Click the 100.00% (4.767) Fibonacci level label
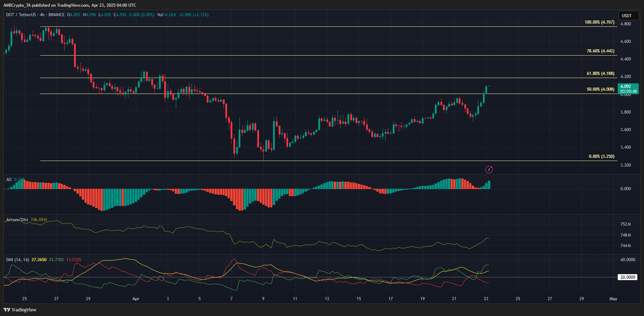This screenshot has width=644, height=316. coord(599,22)
